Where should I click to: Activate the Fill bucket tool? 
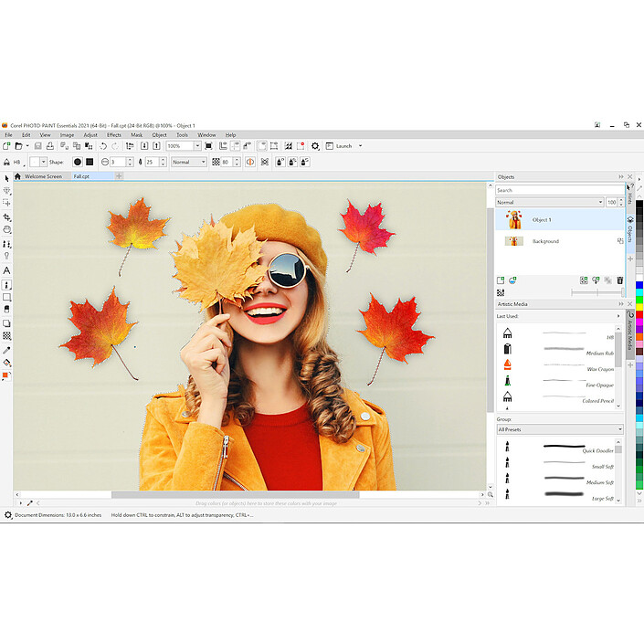(6, 363)
